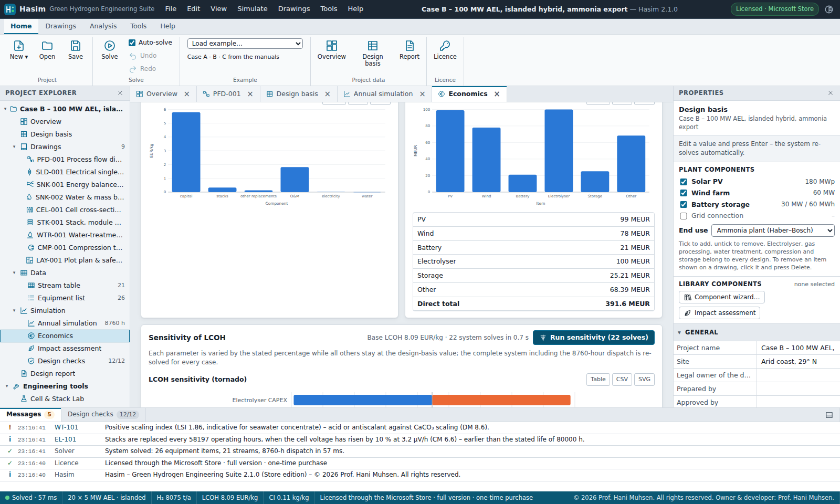Collapse the Drawings tree node
Image resolution: width=840 pixels, height=504 pixels.
[x=14, y=147]
